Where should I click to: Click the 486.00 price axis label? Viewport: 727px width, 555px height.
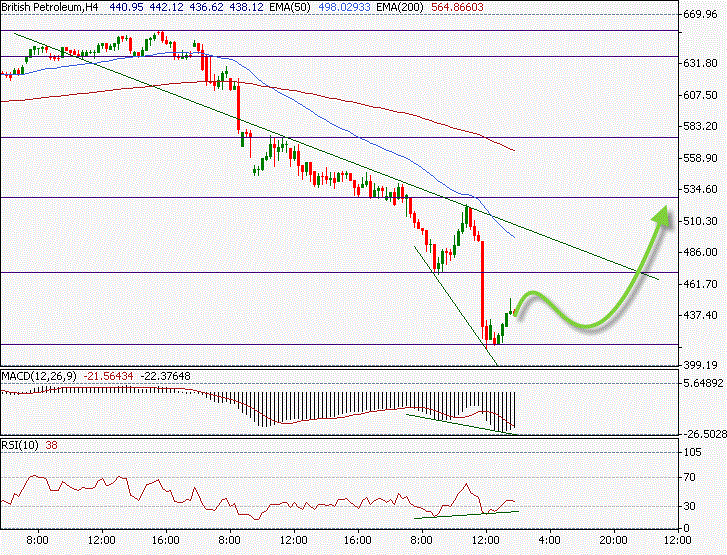click(700, 252)
